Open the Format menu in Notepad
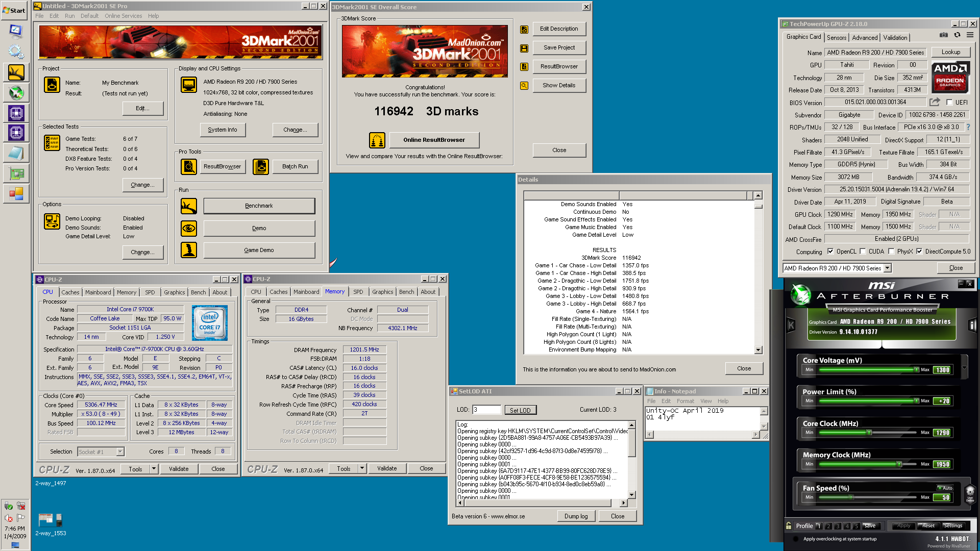Screen dimensions: 980x551 [x=685, y=401]
